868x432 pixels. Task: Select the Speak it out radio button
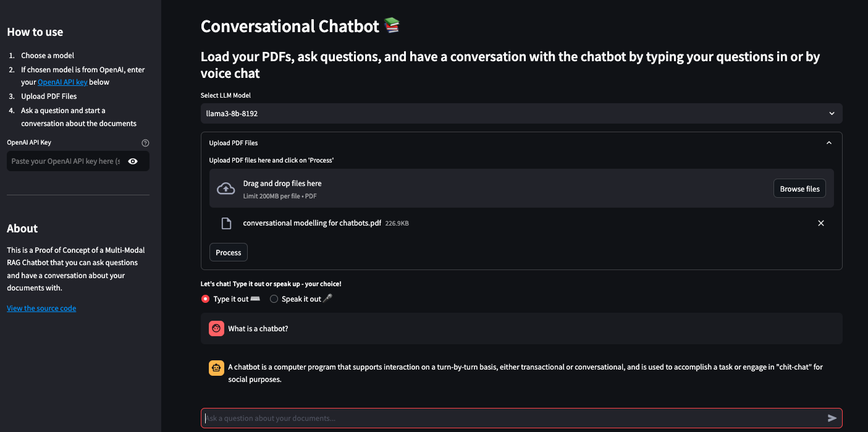click(274, 299)
